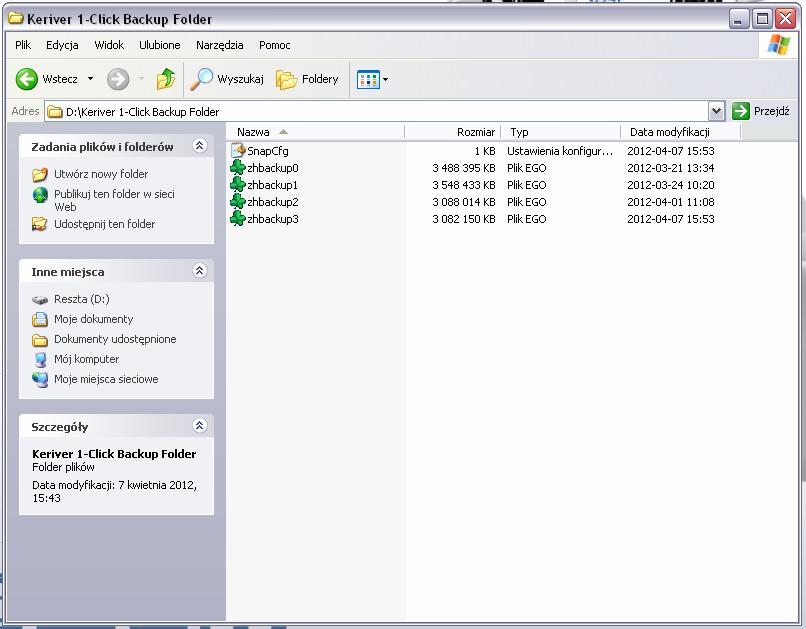The height and width of the screenshot is (629, 806).
Task: Collapse the Zadania plików i folderów panel
Action: pos(199,146)
